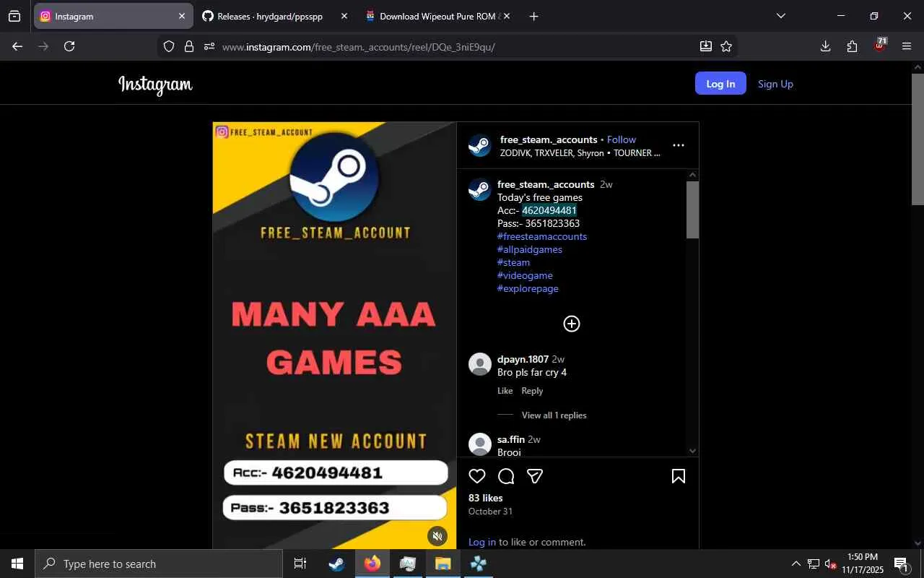Image resolution: width=924 pixels, height=578 pixels.
Task: Open the three-dot more options menu
Action: 679,145
